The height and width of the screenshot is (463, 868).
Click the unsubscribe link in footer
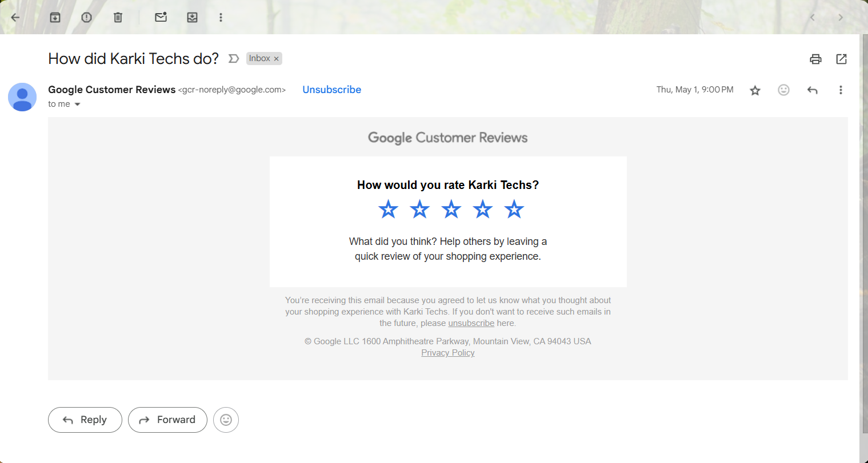click(471, 323)
